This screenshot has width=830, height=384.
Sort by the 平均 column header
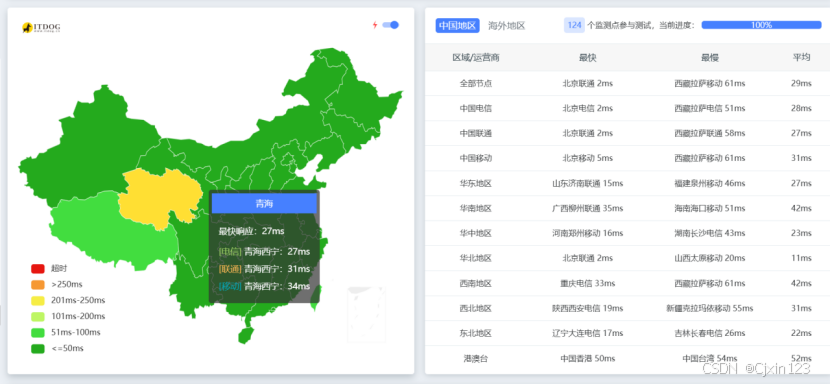click(x=801, y=58)
